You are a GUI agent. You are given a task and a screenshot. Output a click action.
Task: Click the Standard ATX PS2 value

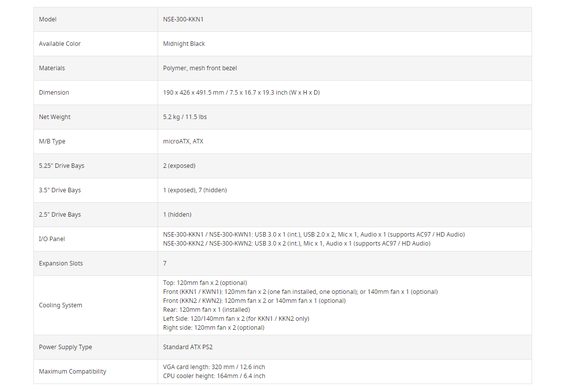coord(188,347)
